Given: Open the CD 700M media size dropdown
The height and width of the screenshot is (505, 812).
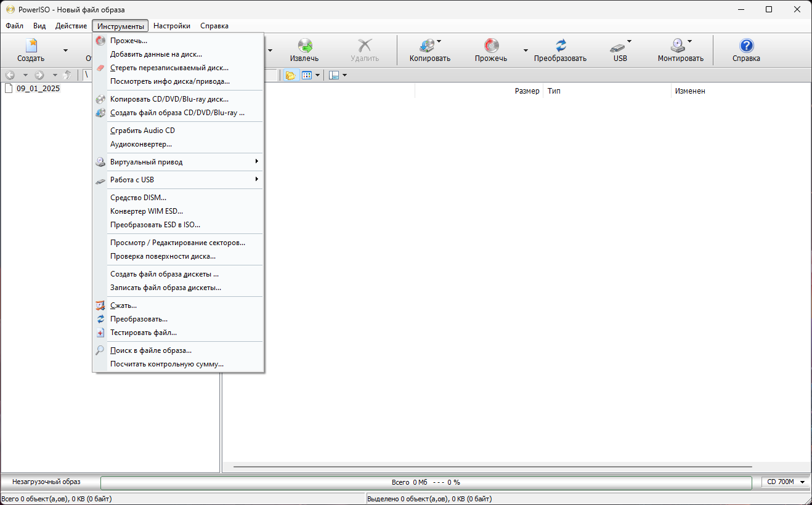Looking at the screenshot, I should pos(786,482).
